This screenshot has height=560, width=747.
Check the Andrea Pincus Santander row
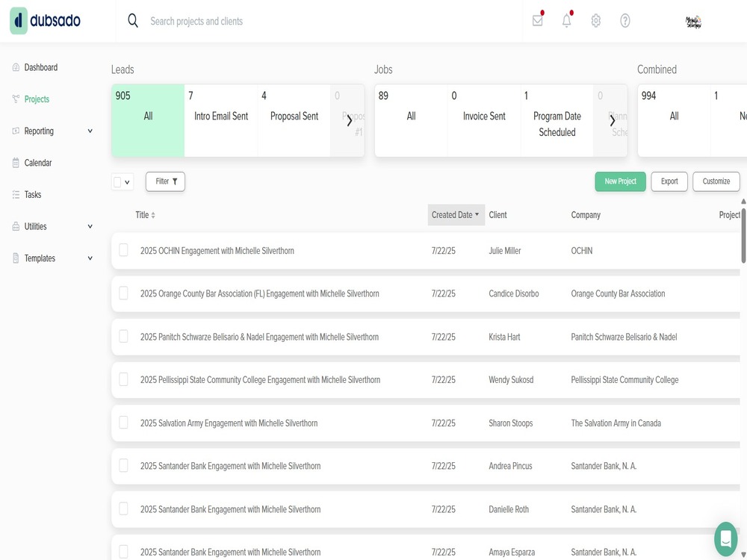(123, 465)
